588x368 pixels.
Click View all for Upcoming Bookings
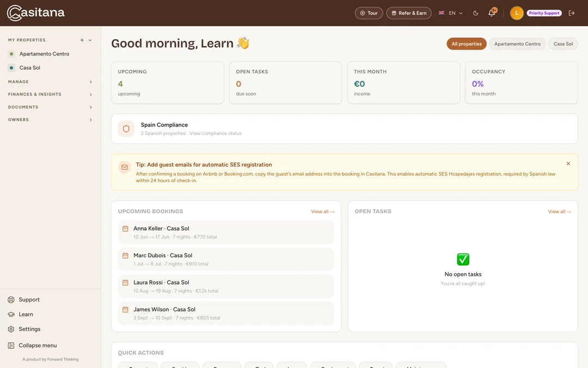[322, 212]
